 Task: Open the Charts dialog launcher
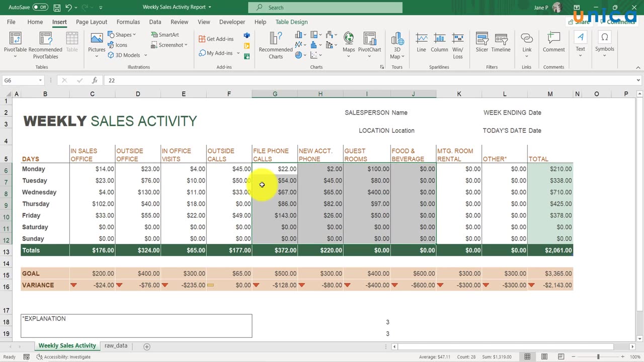[382, 67]
